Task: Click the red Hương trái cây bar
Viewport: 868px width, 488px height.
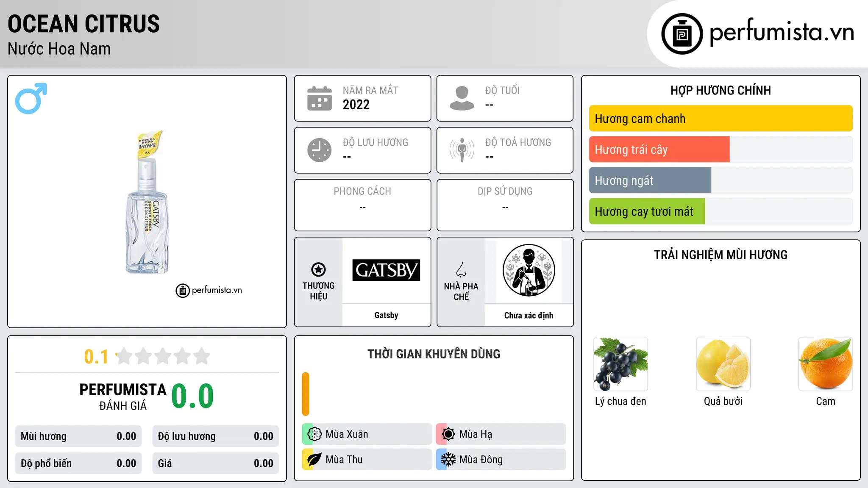Action: pyautogui.click(x=659, y=150)
